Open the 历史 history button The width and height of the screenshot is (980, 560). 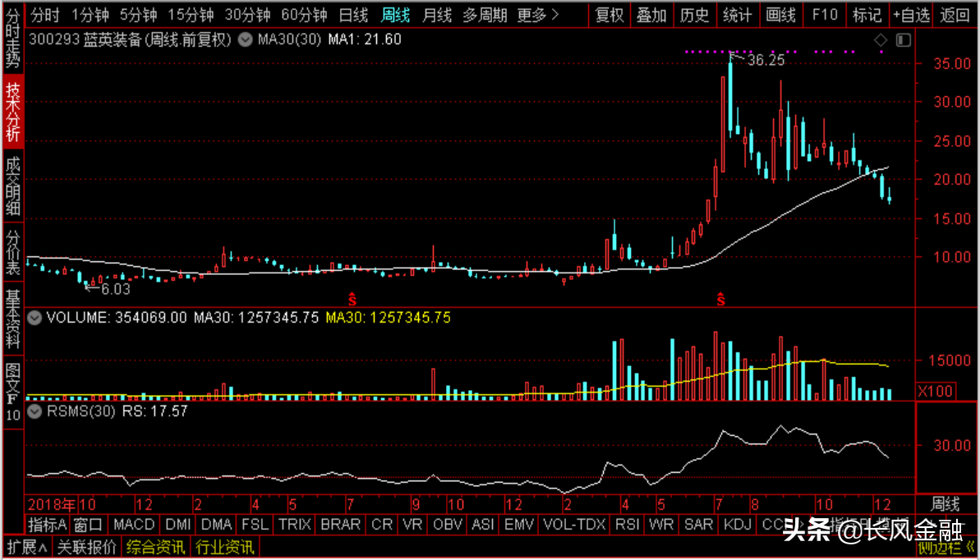[x=694, y=15]
